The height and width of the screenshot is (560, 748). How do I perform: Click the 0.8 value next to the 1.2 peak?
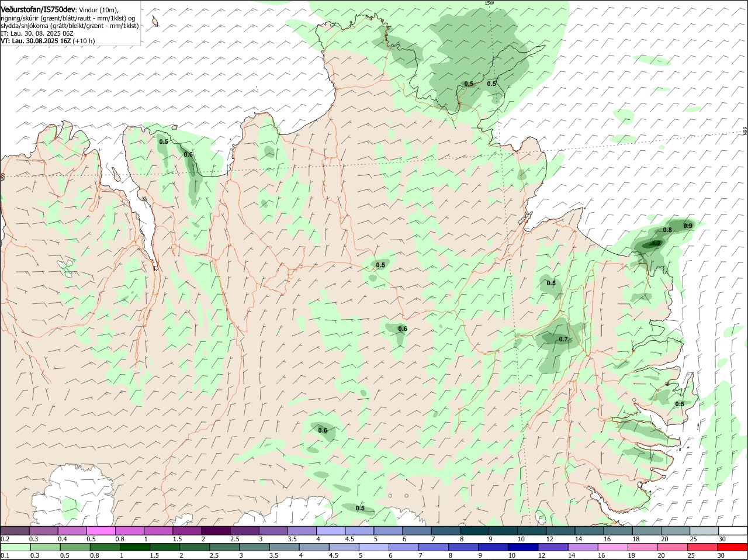tap(667, 230)
